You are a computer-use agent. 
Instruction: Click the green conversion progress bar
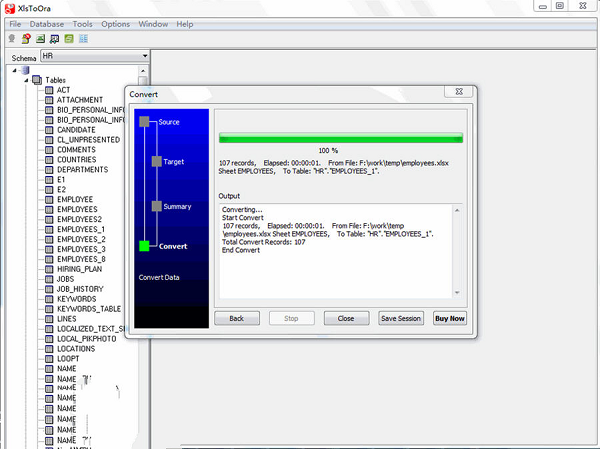pyautogui.click(x=340, y=138)
